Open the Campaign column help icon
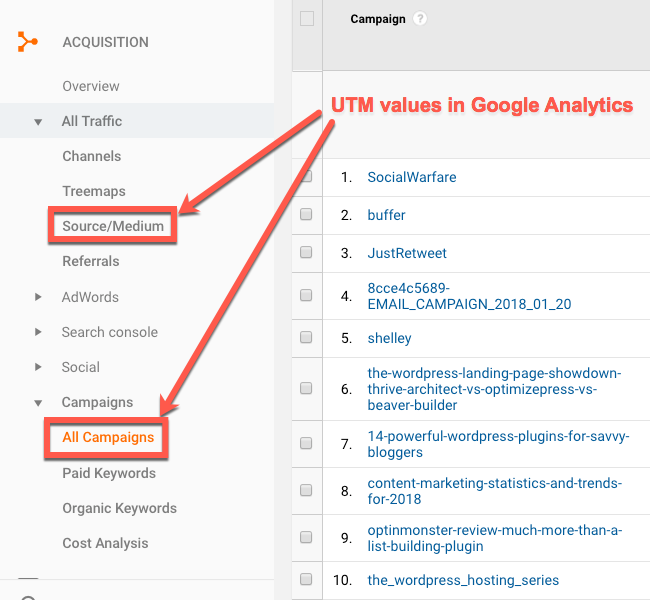 pyautogui.click(x=420, y=19)
